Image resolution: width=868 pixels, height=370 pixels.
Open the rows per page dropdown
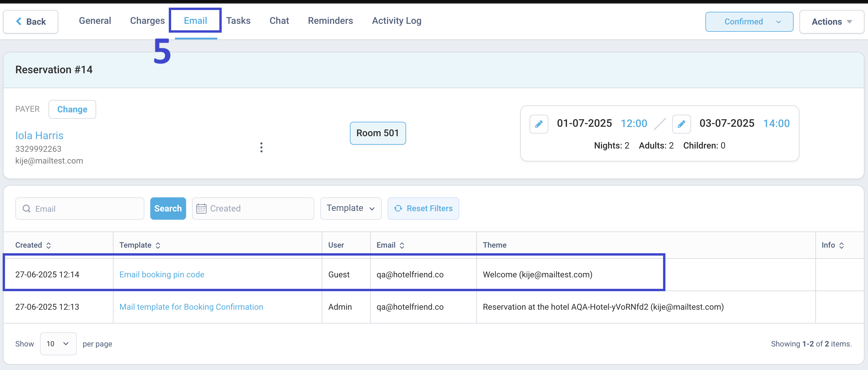coord(58,344)
